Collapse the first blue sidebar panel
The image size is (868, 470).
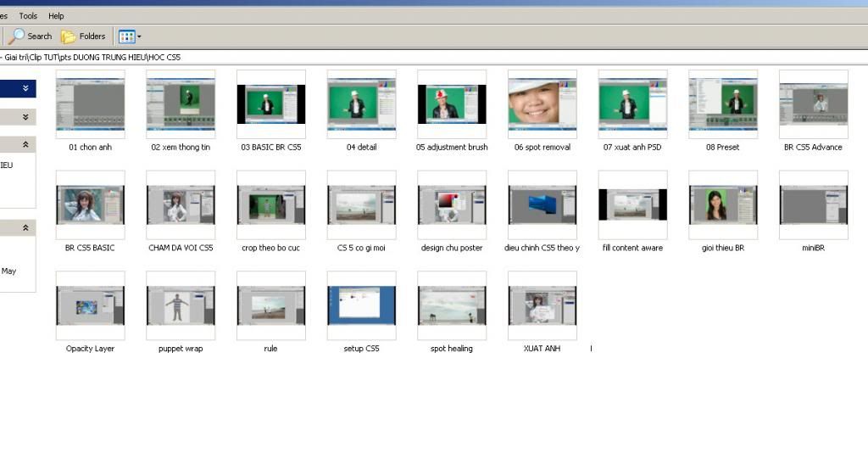click(x=26, y=88)
